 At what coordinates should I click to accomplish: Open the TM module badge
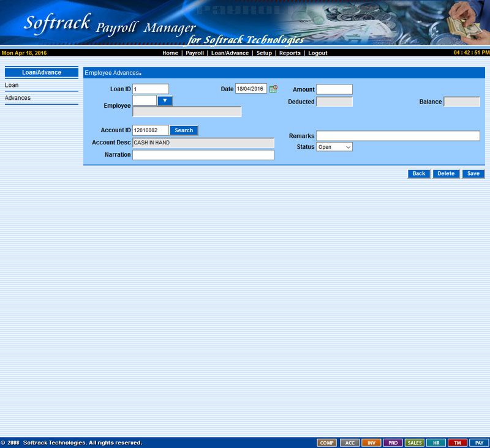tap(457, 442)
